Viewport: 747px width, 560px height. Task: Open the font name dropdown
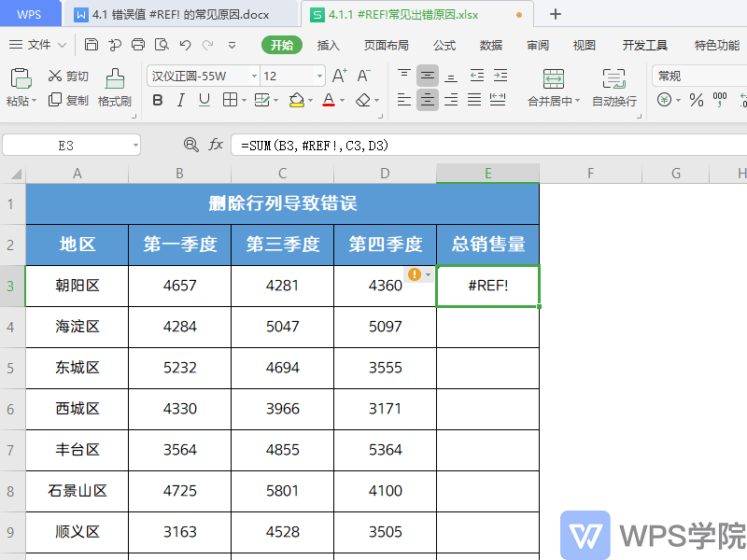(254, 77)
